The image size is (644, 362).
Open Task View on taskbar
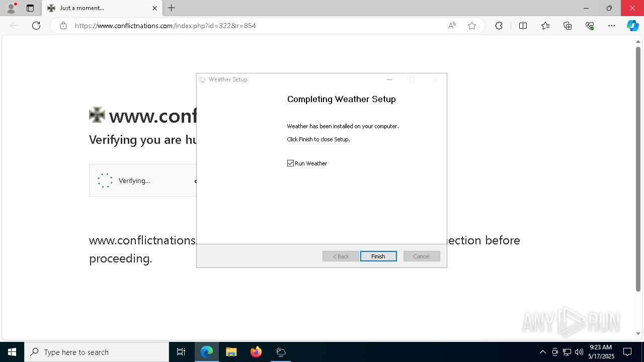click(x=181, y=352)
